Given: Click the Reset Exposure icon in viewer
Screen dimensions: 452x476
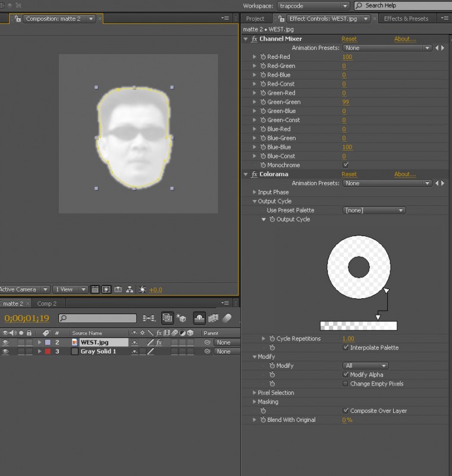Looking at the screenshot, I should click(x=142, y=290).
